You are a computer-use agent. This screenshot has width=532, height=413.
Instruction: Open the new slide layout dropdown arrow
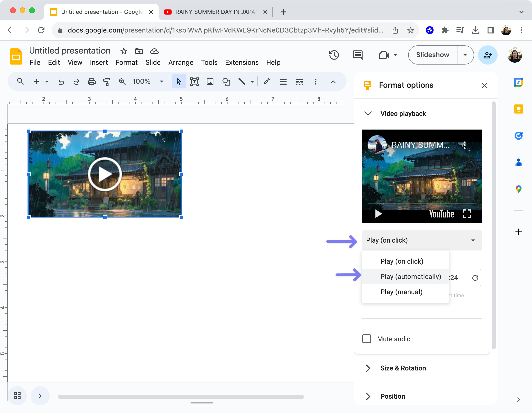click(x=47, y=82)
